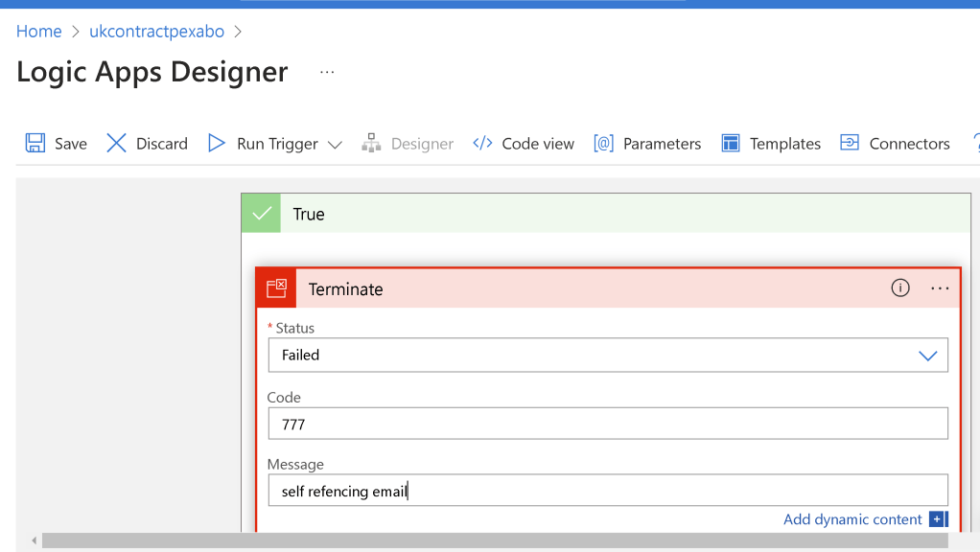Select the Discard toolbar label

point(162,144)
